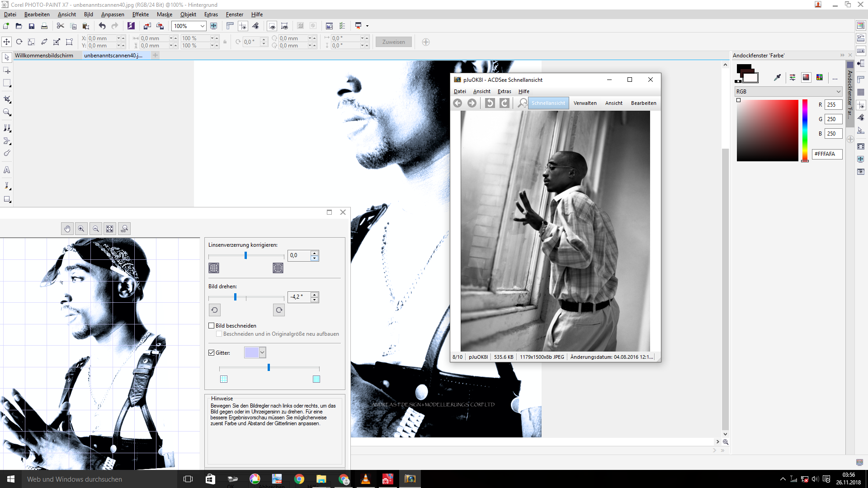Select the Crop tool in toolbox
Screen dimensions: 868x488
[7, 99]
